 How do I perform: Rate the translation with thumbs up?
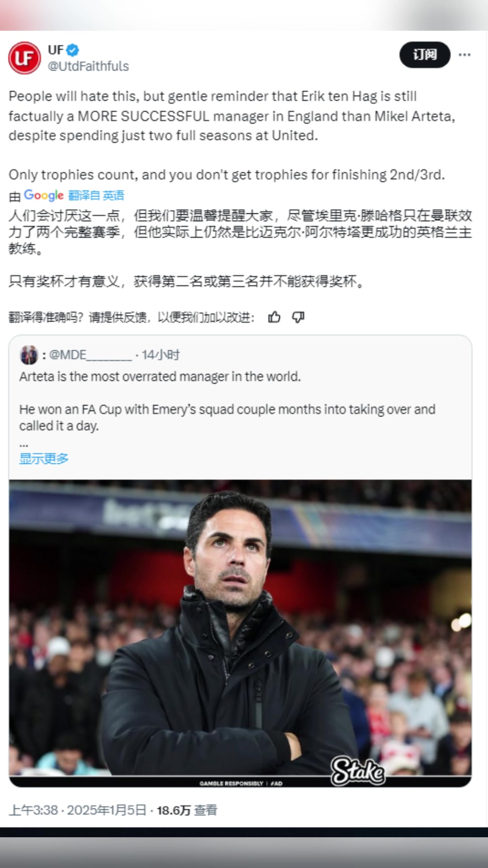point(274,317)
